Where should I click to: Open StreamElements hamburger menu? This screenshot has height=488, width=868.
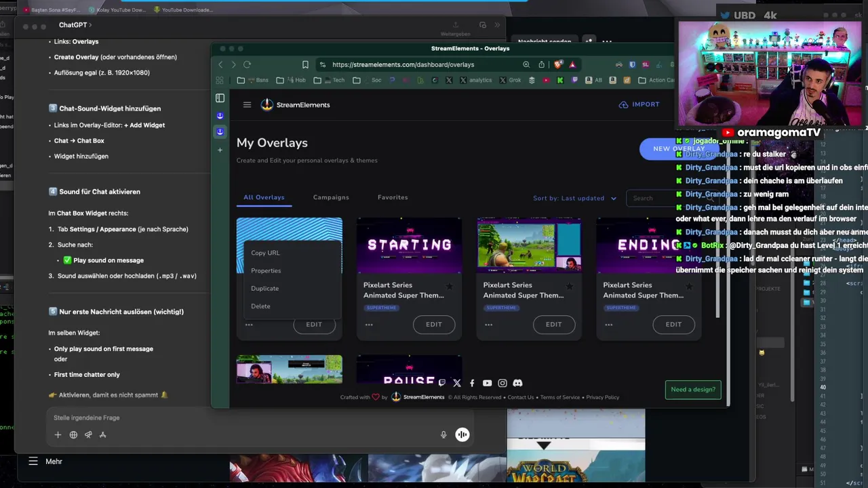(247, 104)
